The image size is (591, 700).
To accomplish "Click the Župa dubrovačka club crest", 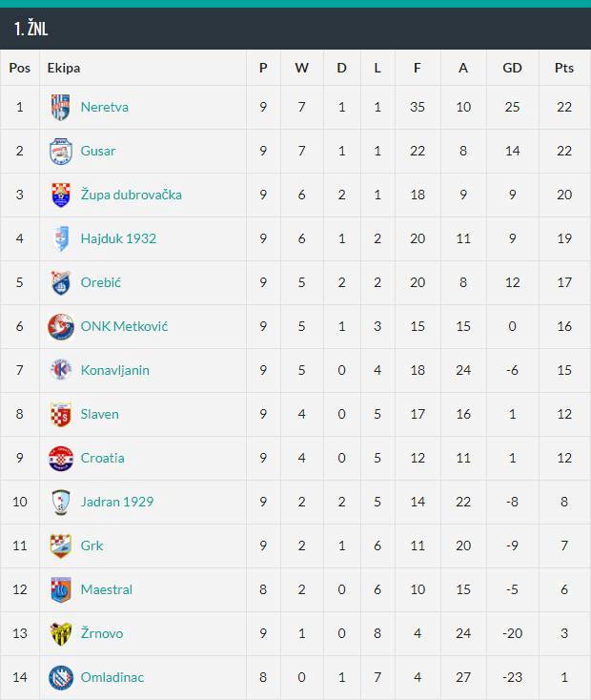I will (x=60, y=195).
